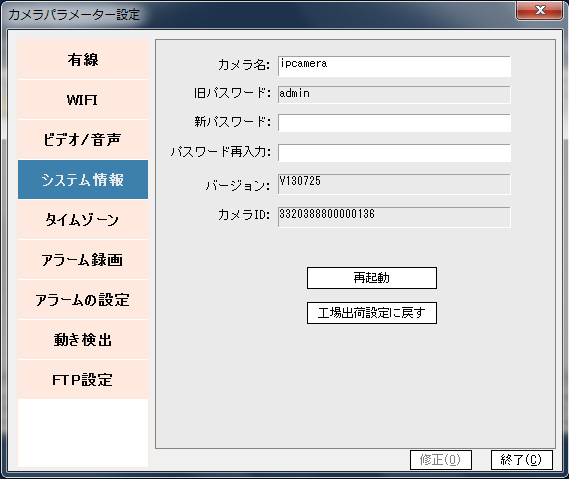
Task: Click the カメラパラメーター設定 window title
Action: tap(74, 15)
